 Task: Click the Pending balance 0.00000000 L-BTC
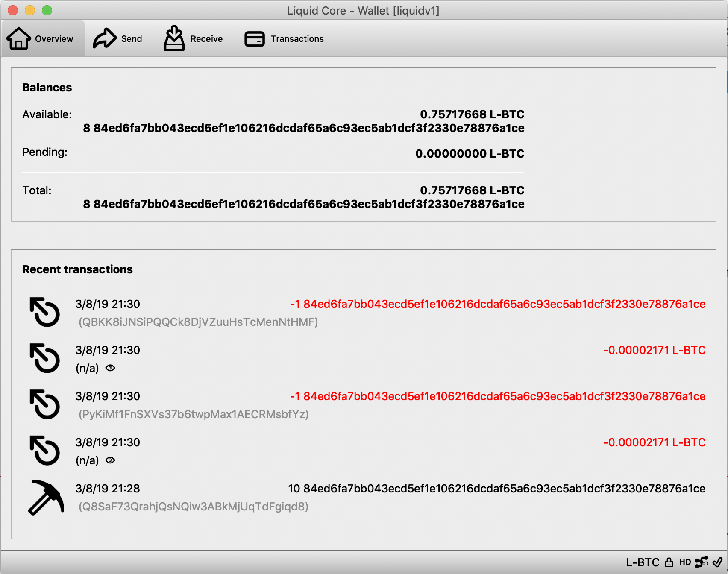[470, 154]
